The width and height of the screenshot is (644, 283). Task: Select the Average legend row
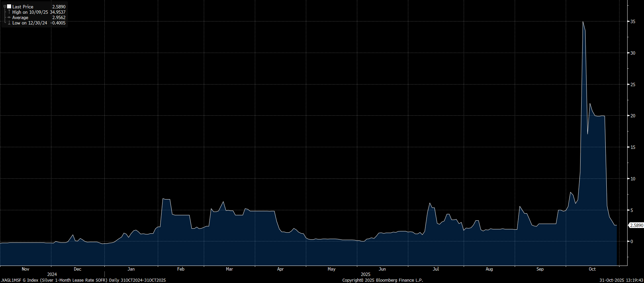point(20,17)
